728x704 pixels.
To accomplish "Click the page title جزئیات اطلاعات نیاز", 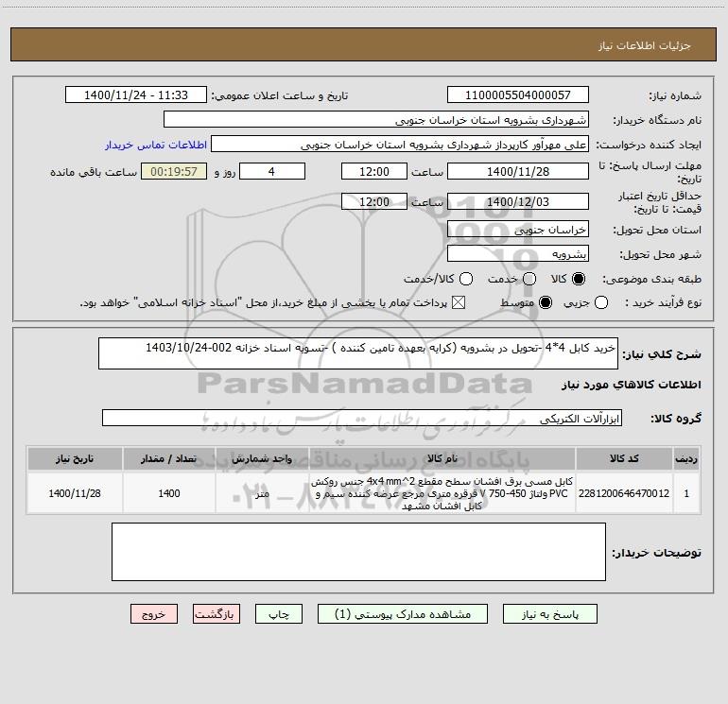I will [x=644, y=45].
